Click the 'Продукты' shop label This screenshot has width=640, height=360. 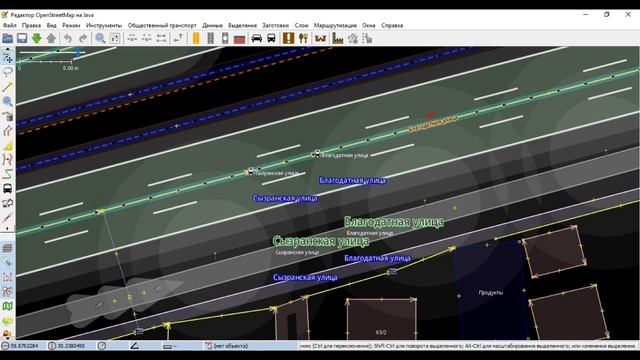click(491, 293)
